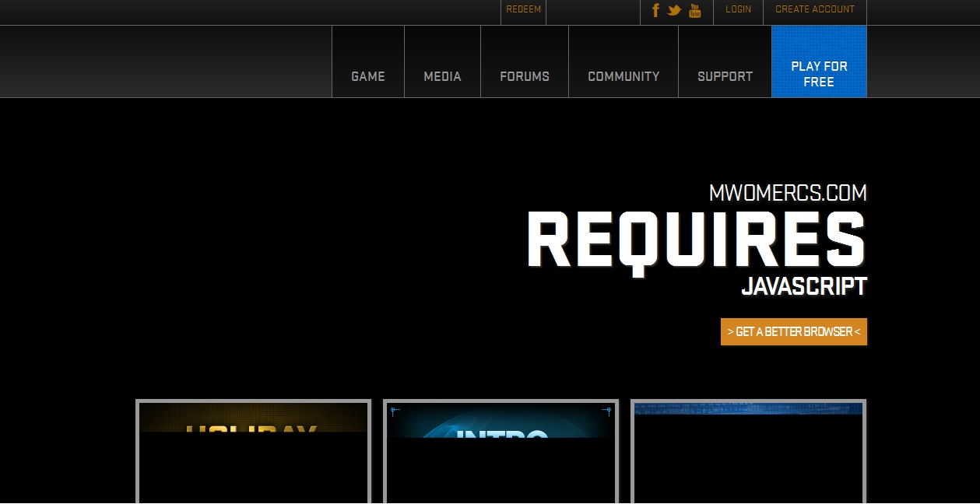Click GET A BETTER BROWSER button
This screenshot has width=980, height=504.
click(794, 331)
